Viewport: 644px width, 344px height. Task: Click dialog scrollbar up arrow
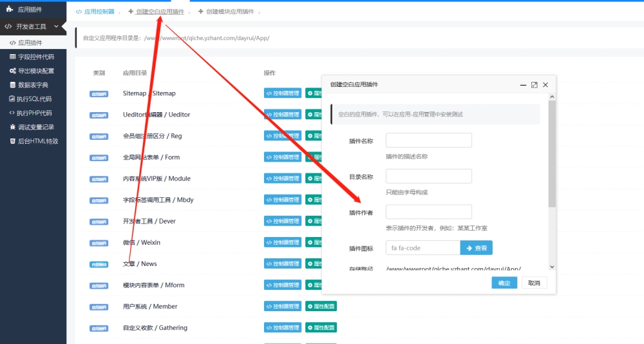pos(552,97)
